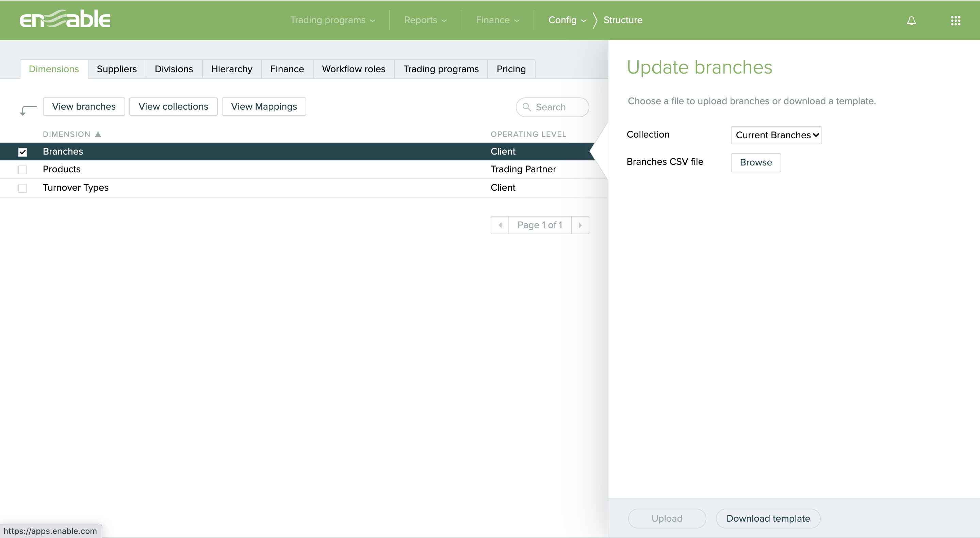The width and height of the screenshot is (980, 538).
Task: Click the Download template button
Action: point(768,518)
